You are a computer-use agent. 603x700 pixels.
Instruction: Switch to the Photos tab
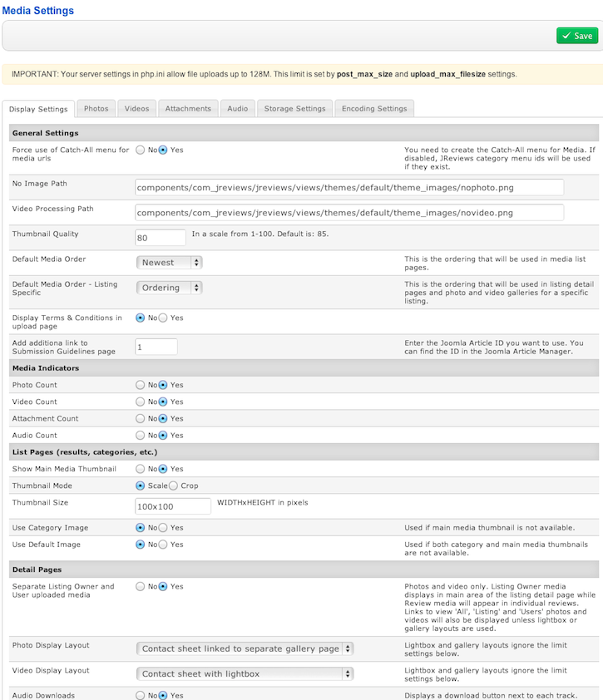[x=96, y=109]
